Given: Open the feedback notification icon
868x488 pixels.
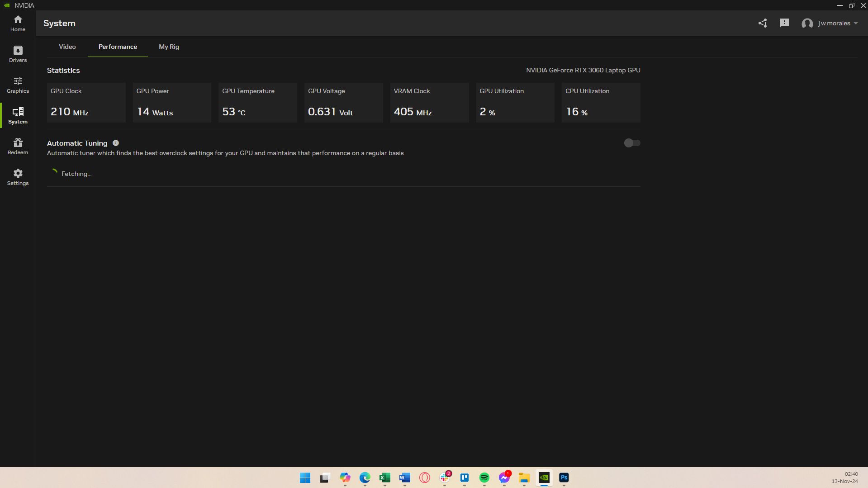Looking at the screenshot, I should (x=784, y=23).
